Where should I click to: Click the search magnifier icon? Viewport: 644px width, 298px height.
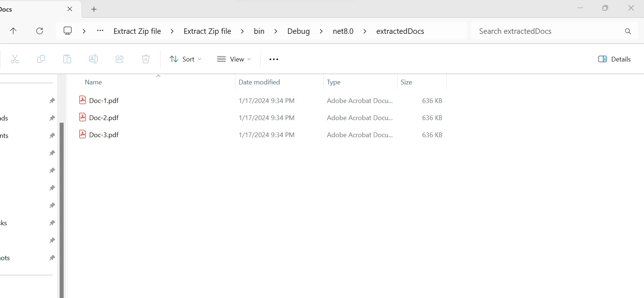[x=628, y=31]
